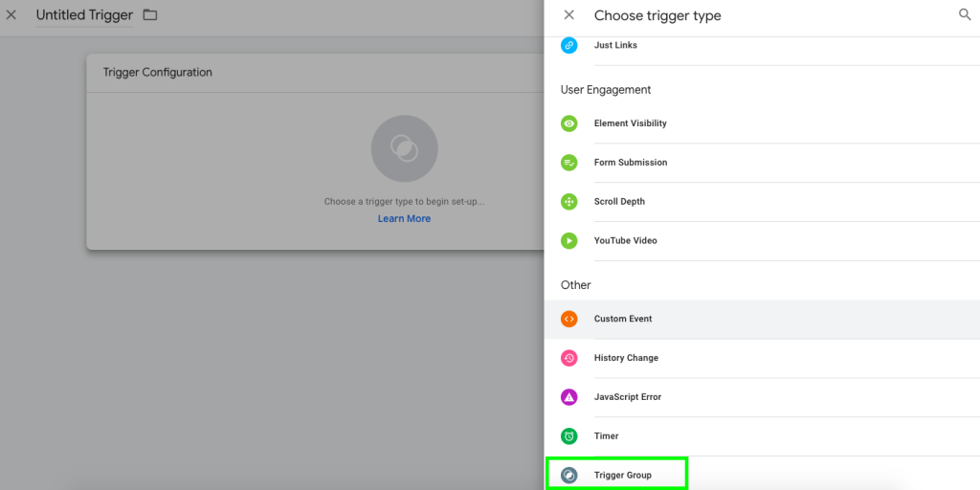The image size is (980, 490).
Task: Select the Timer list entry
Action: pos(606,436)
